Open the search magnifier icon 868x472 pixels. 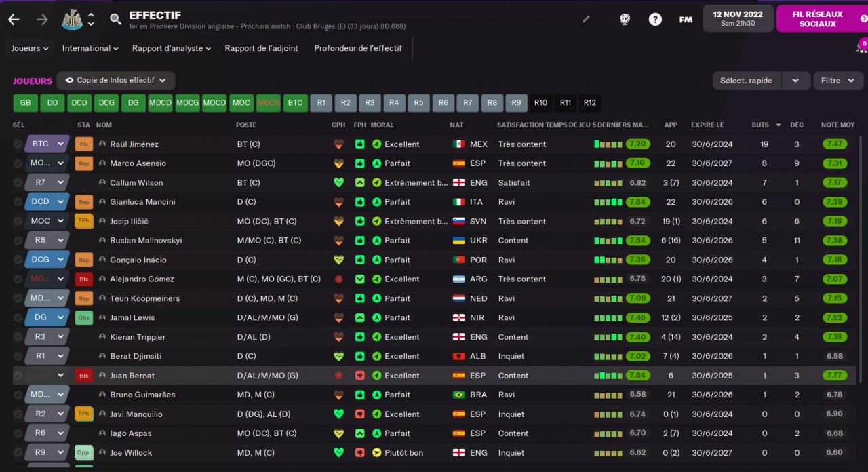pos(116,19)
